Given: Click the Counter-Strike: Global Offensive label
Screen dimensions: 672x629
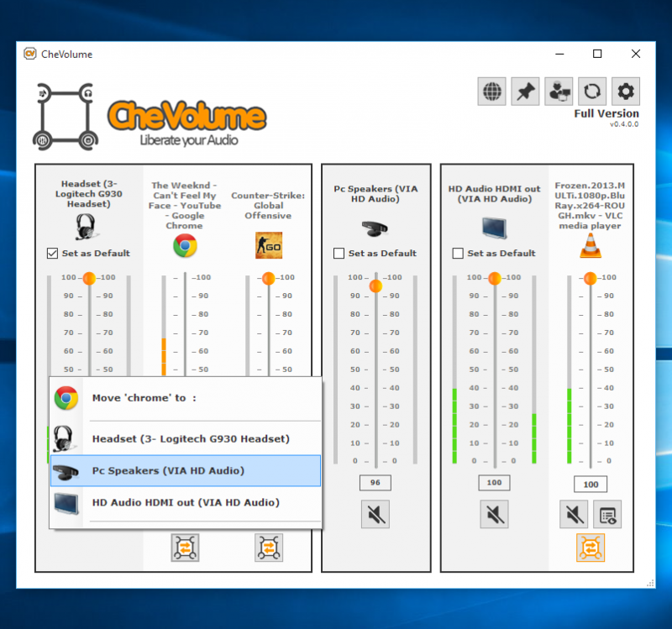Looking at the screenshot, I should (268, 205).
